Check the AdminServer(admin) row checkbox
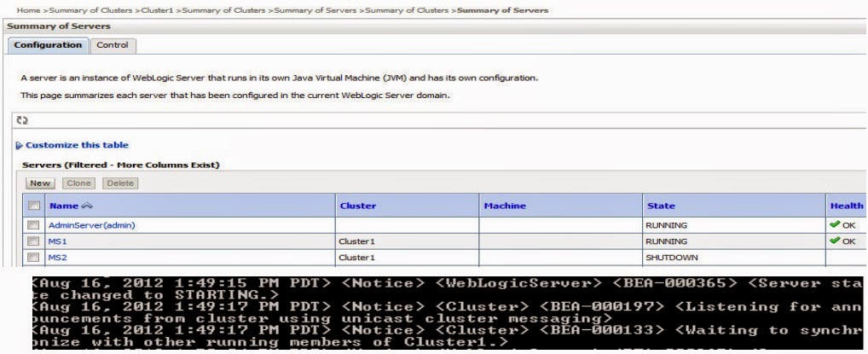 (x=34, y=225)
